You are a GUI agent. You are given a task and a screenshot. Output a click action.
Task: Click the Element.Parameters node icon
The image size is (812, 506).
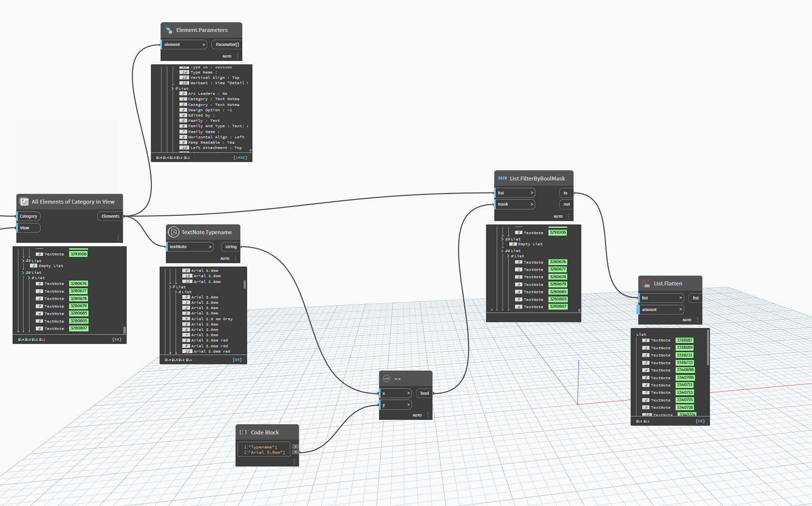coord(169,30)
